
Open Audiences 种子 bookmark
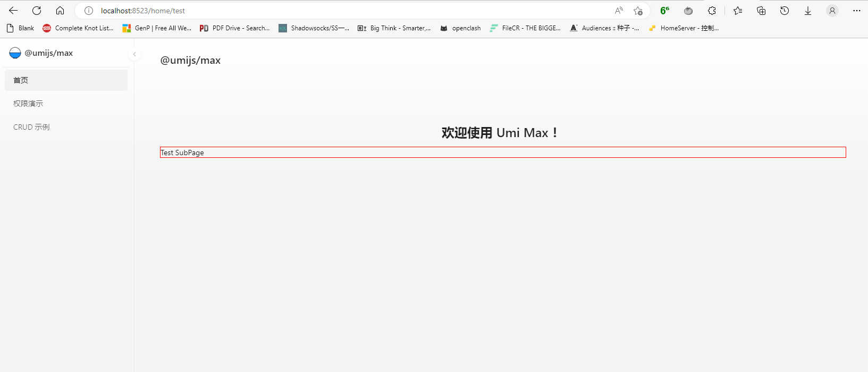(604, 28)
